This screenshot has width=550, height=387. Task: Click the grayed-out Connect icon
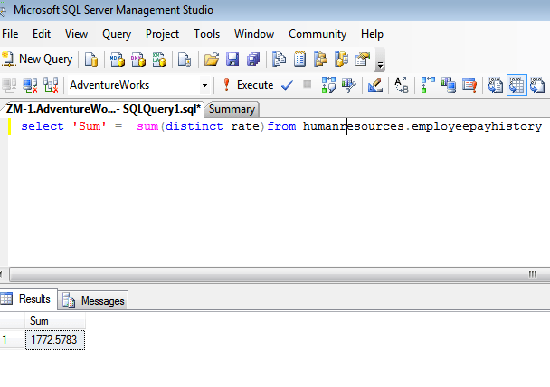pos(9,85)
